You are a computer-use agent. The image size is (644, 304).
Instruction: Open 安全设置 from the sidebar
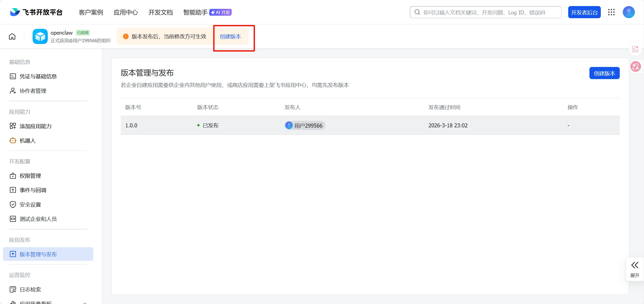tap(30, 204)
